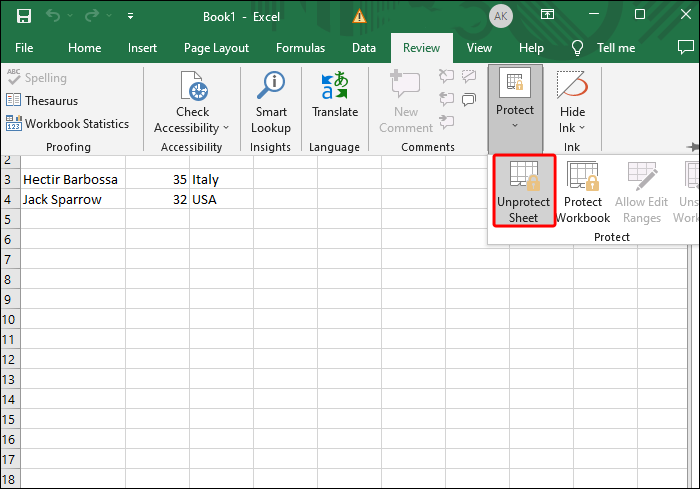Select row 7 header
Screen dimensions: 700x489
8,259
